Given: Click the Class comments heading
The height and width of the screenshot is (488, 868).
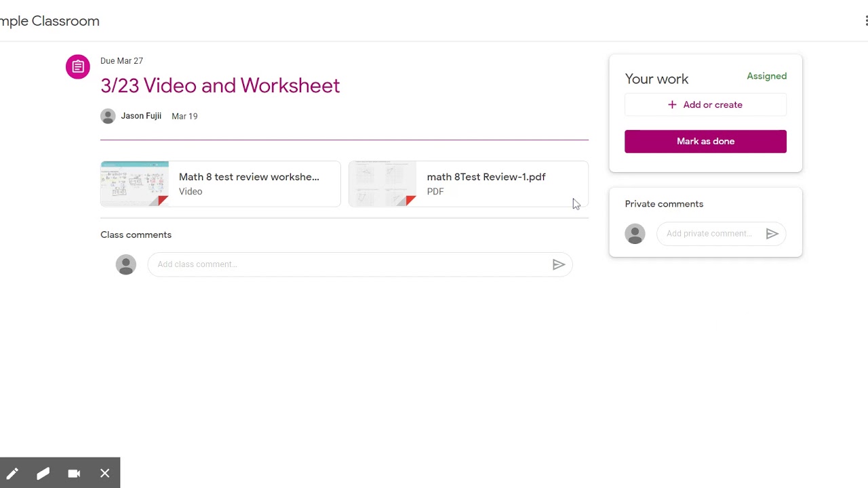Looking at the screenshot, I should (x=136, y=235).
